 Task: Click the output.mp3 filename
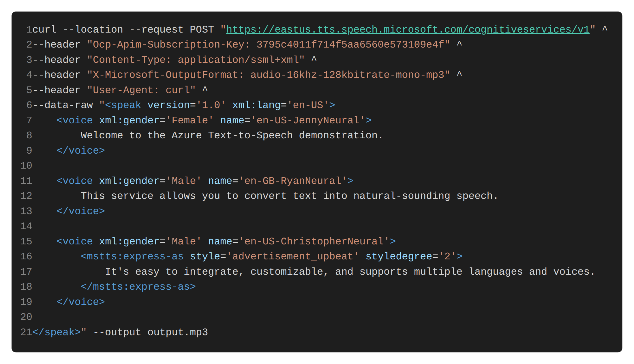click(178, 332)
